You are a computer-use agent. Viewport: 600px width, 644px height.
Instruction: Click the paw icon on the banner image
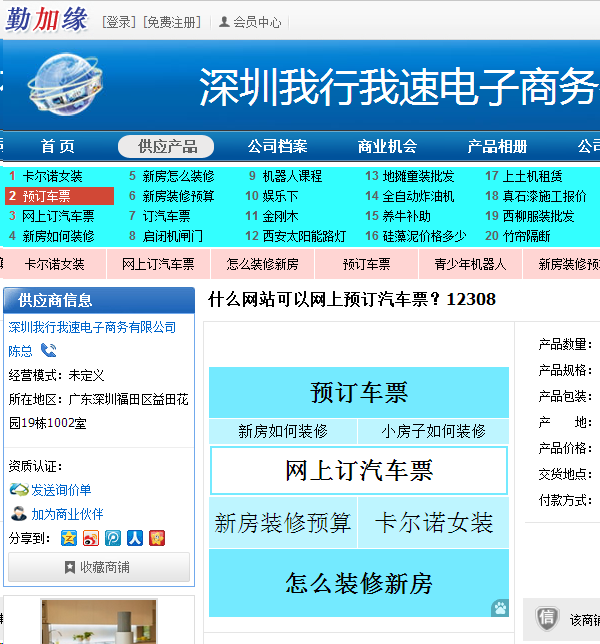pos(499,607)
